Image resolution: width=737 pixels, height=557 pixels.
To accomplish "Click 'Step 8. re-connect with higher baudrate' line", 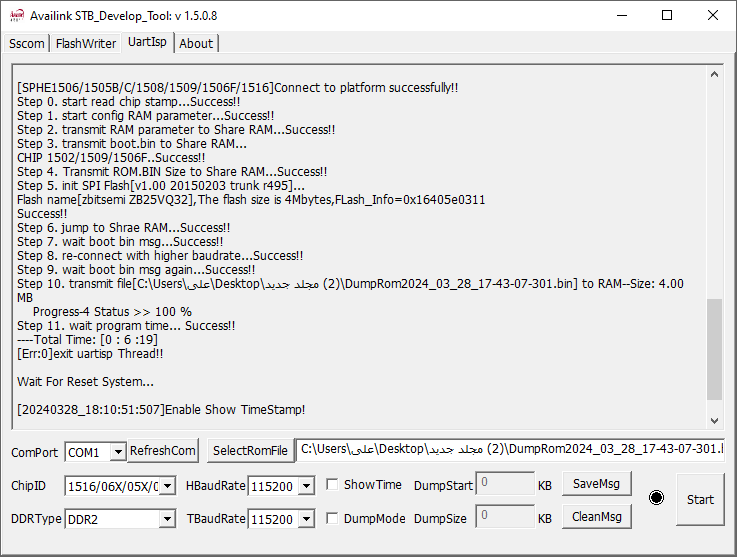I will tap(160, 256).
